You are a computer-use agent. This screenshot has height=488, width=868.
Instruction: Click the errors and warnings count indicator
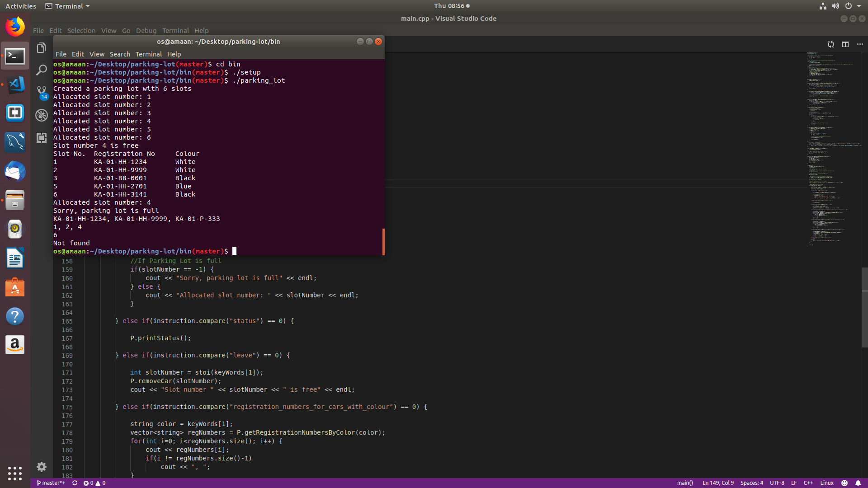point(94,483)
